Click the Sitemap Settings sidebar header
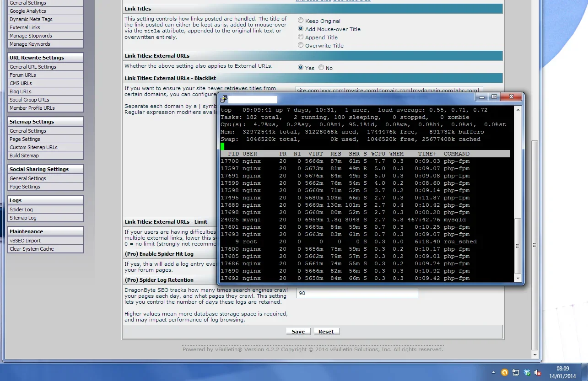The height and width of the screenshot is (381, 588). [x=46, y=122]
